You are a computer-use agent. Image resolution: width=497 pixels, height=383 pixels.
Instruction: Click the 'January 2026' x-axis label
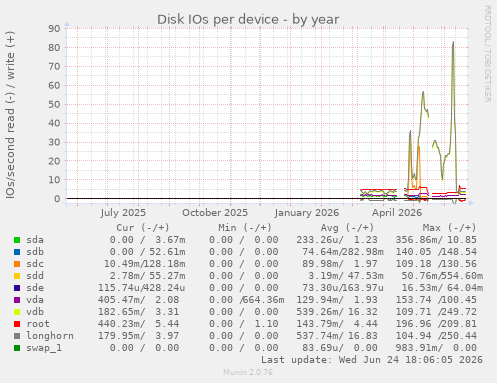[x=307, y=213]
